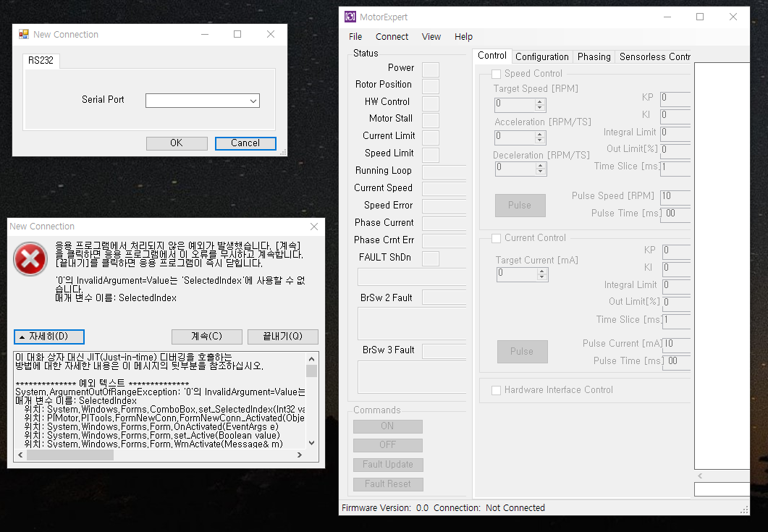Enable the Current Control checkbox

(x=496, y=238)
